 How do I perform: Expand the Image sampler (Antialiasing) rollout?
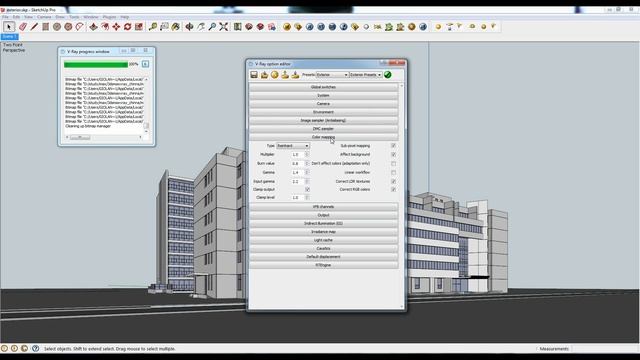pyautogui.click(x=323, y=120)
